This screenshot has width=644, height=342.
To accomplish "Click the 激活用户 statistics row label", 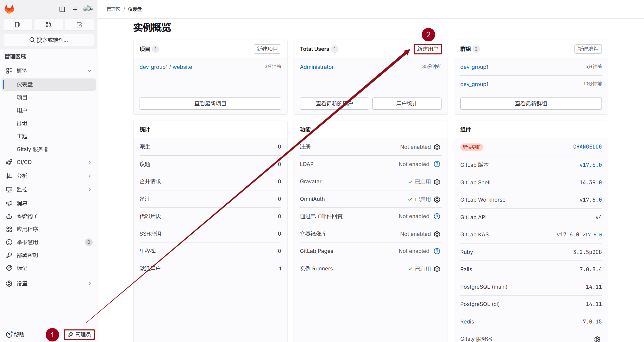I will (x=150, y=268).
